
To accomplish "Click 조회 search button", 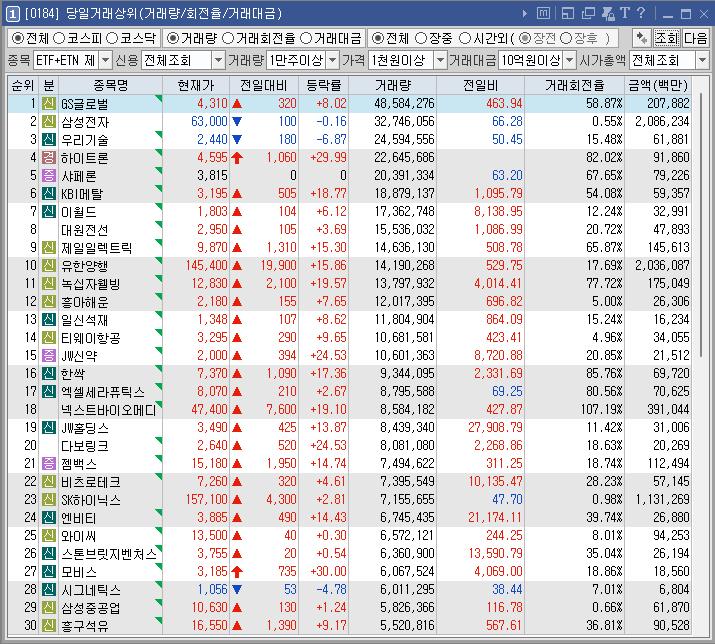I will 667,38.
